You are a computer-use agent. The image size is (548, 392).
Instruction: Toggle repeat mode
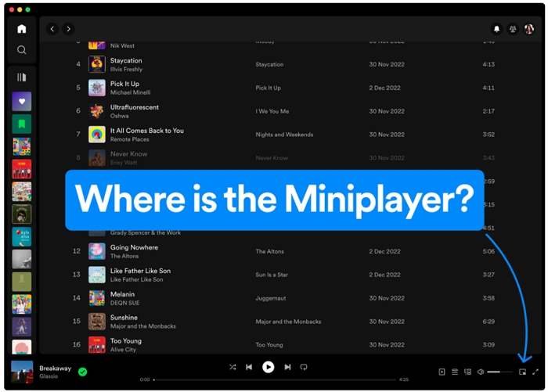pos(304,367)
